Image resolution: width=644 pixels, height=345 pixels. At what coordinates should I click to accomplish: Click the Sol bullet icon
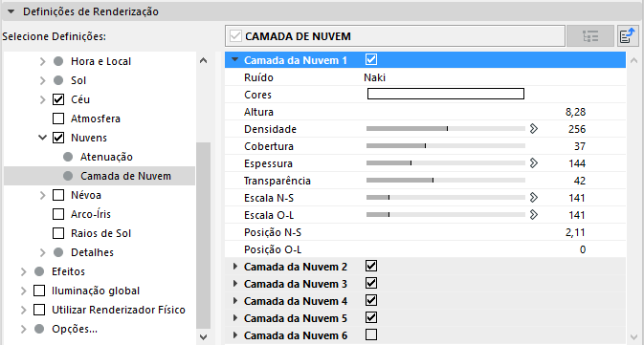(58, 80)
